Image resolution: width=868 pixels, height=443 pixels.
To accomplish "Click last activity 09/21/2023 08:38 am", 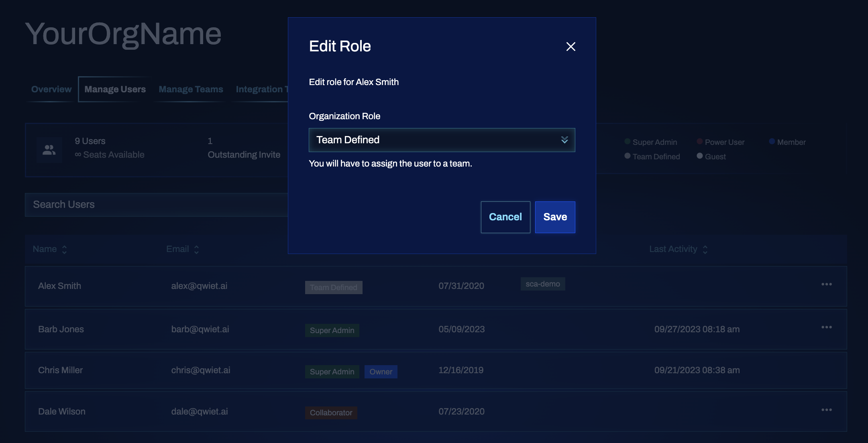I will [697, 370].
